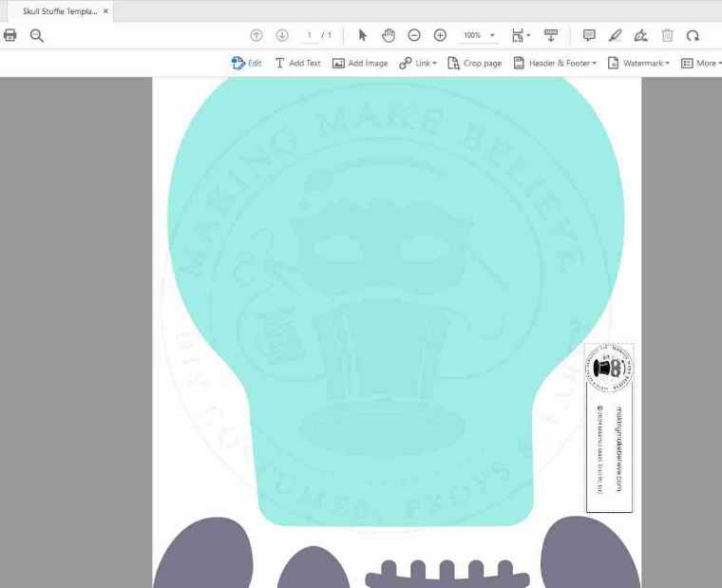The image size is (722, 588).
Task: Go to previous page arrow
Action: (256, 35)
